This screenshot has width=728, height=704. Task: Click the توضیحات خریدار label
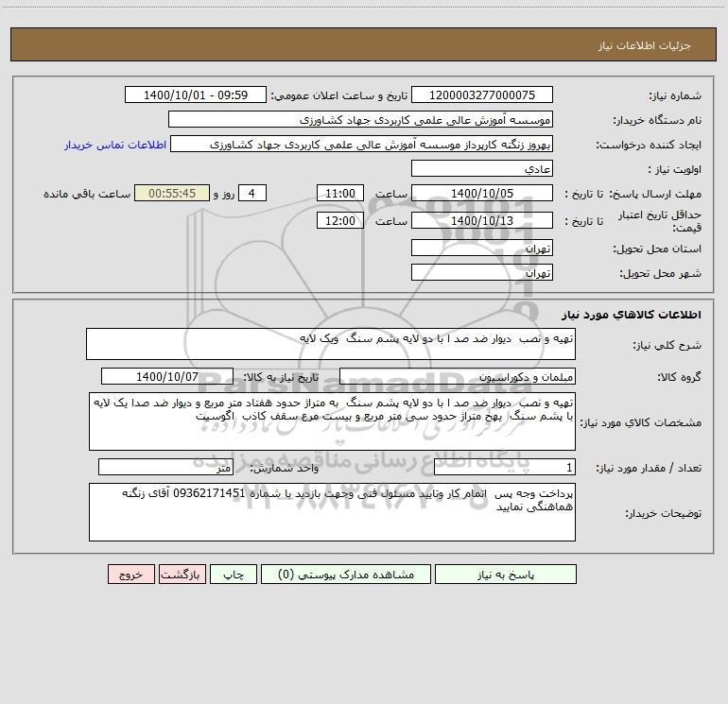[x=663, y=513]
